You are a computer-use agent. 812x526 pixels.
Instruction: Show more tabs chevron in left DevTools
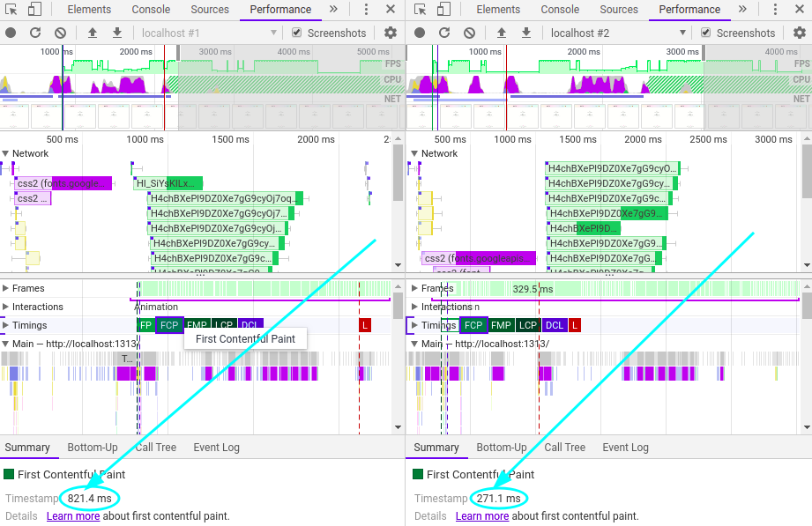tap(333, 10)
